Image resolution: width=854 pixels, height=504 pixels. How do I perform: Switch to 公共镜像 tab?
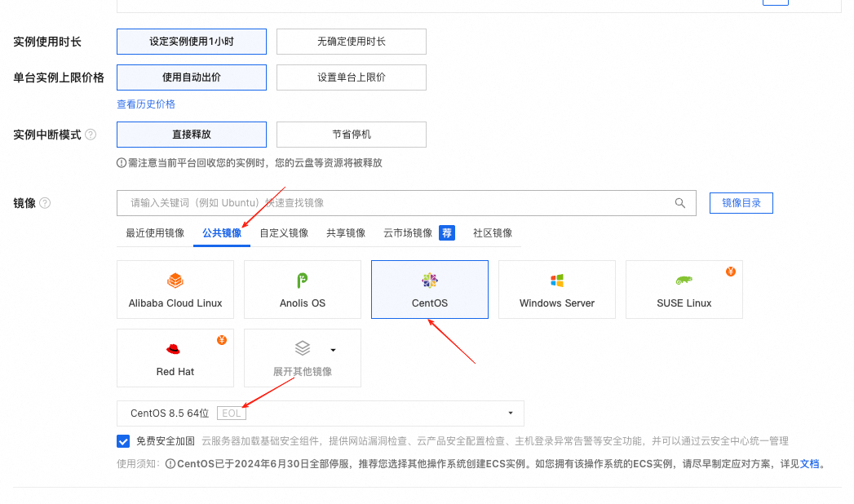[222, 233]
